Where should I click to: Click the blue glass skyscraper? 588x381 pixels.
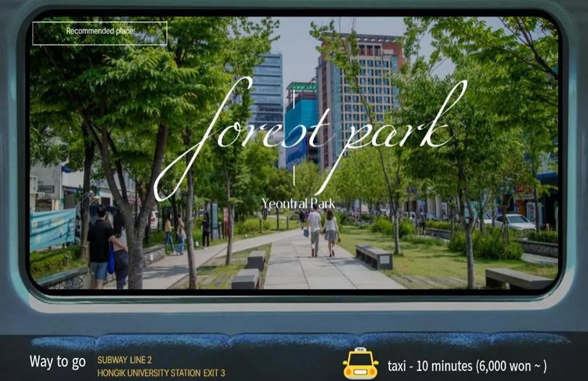click(x=267, y=93)
